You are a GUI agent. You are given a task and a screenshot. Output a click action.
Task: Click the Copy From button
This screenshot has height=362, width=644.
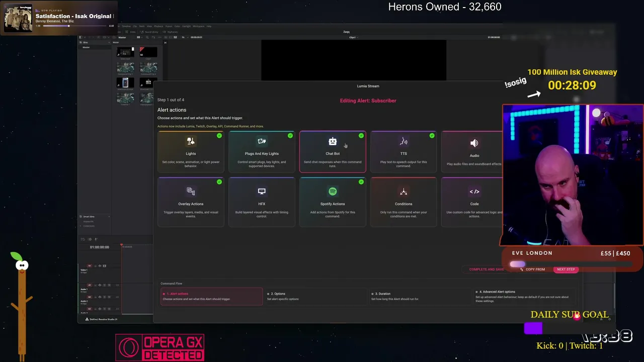coord(533,269)
